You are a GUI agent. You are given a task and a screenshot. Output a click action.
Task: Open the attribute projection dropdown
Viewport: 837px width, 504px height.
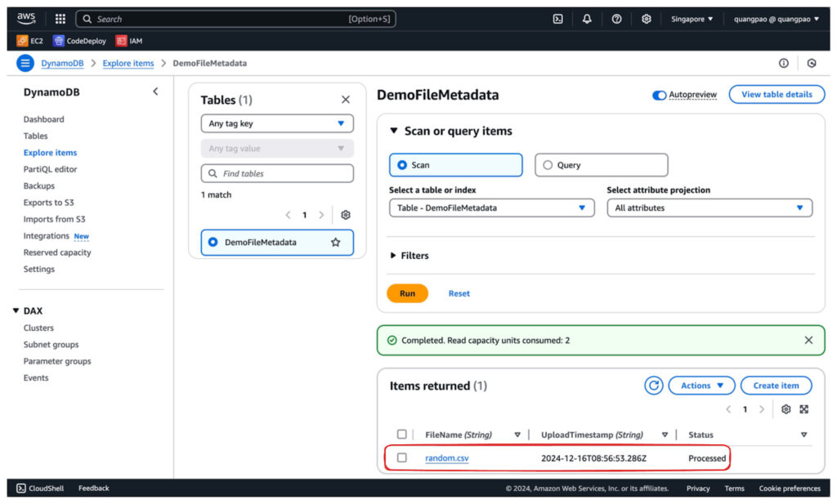click(709, 208)
